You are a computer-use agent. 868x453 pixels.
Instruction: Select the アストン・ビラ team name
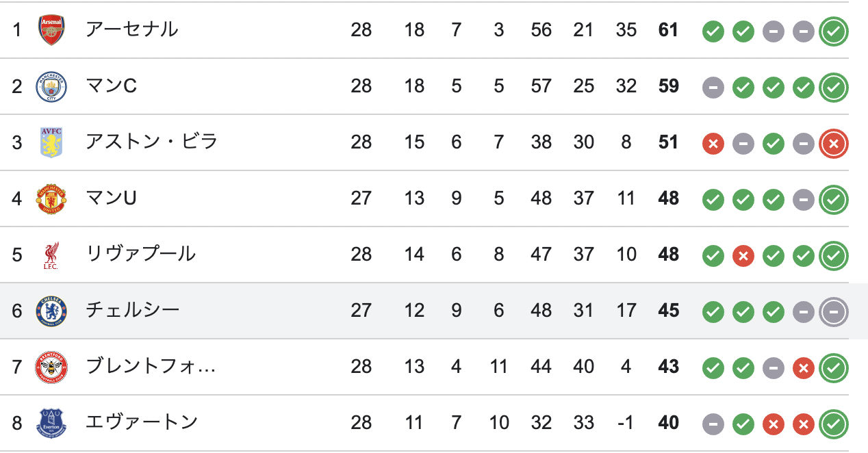coord(151,142)
